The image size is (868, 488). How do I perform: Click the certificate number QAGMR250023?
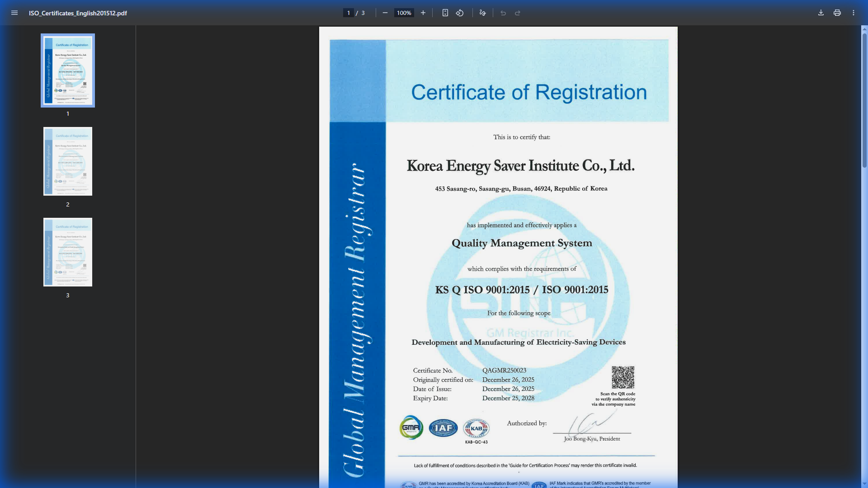coord(504,371)
